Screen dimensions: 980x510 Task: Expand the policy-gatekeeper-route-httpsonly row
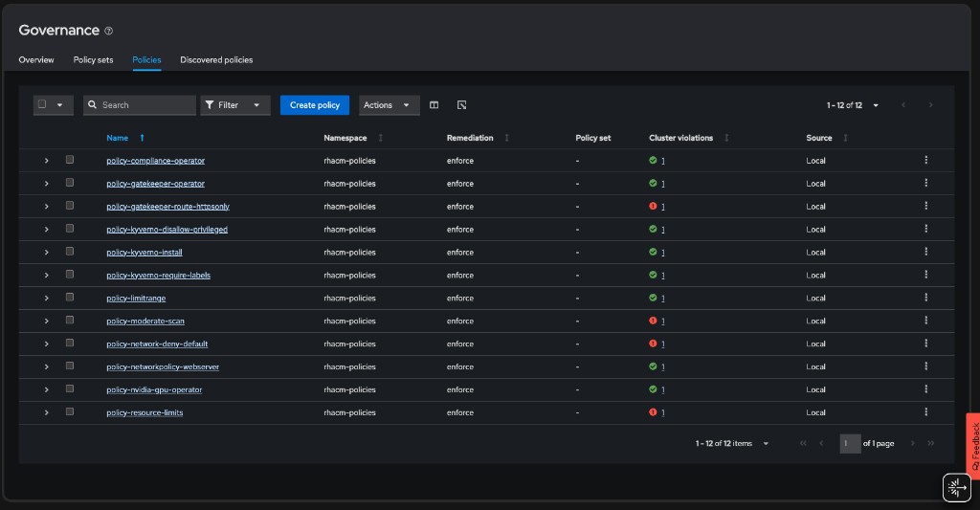point(46,207)
